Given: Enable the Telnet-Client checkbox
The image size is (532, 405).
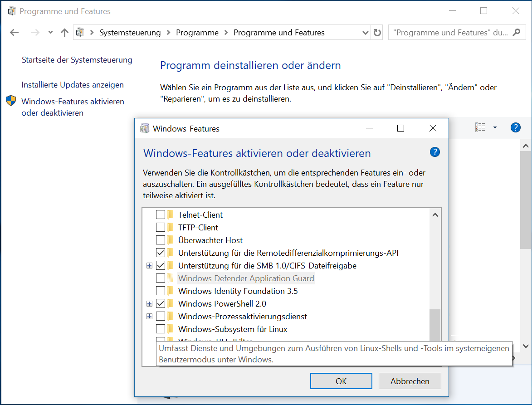Looking at the screenshot, I should (161, 215).
